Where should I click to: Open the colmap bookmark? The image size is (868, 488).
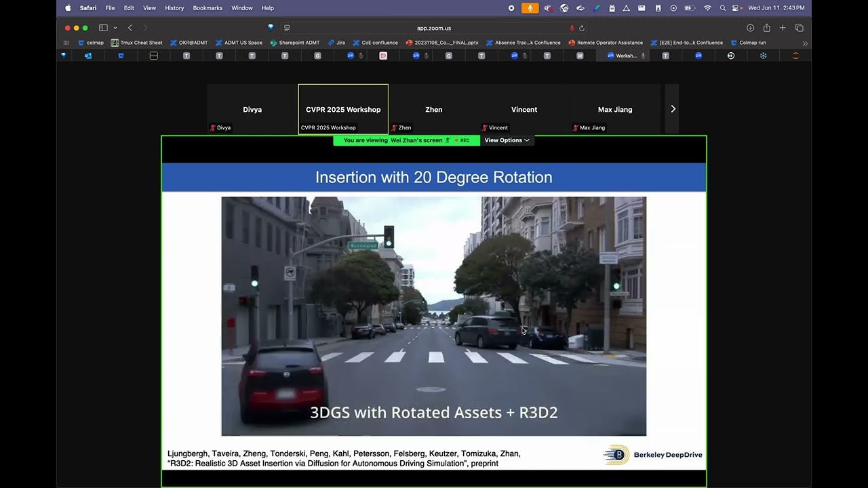[91, 43]
